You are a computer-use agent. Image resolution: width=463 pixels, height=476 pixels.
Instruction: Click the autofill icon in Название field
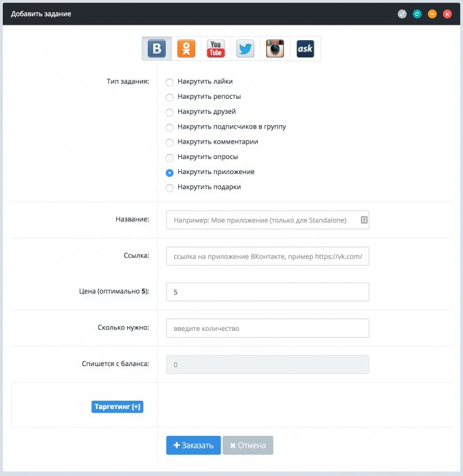pos(364,220)
